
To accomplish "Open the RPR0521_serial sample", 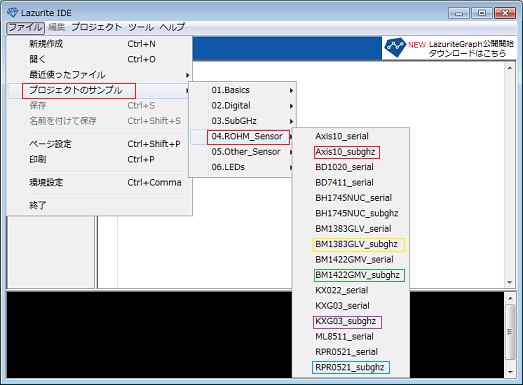I will 351,352.
